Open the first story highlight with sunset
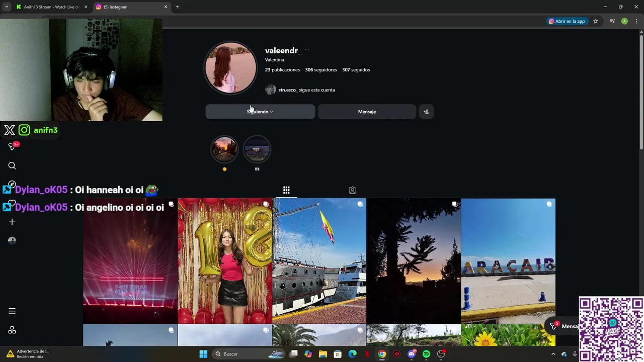This screenshot has width=644, height=362. pos(224,149)
